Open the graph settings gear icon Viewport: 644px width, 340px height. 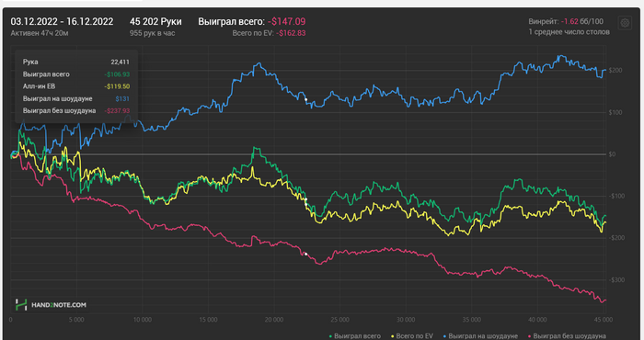[x=625, y=23]
